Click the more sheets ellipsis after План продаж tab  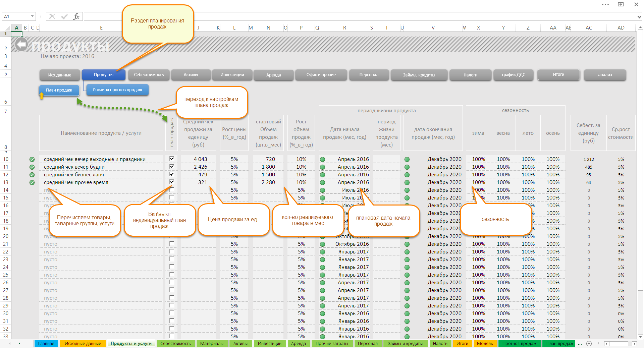[580, 344]
